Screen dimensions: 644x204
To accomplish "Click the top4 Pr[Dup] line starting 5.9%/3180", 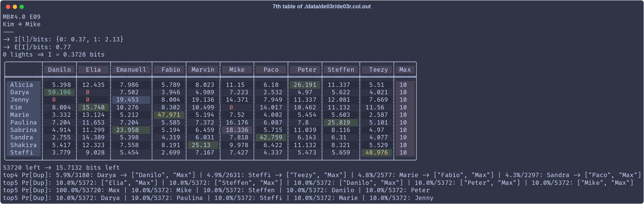I will pyautogui.click(x=322, y=175).
